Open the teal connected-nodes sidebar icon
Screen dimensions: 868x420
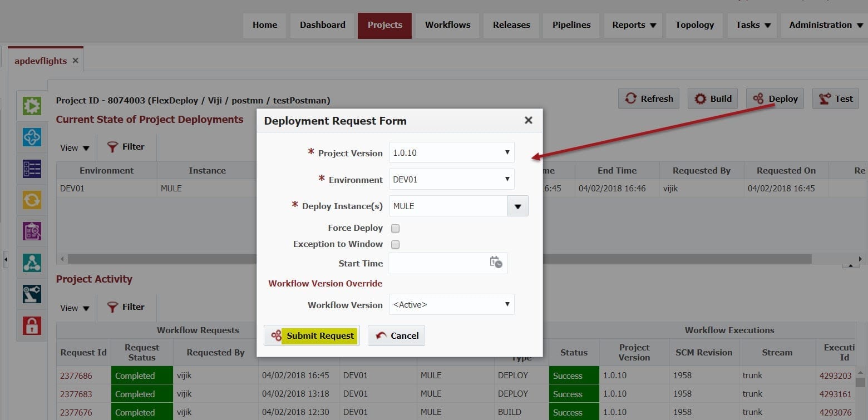(32, 263)
